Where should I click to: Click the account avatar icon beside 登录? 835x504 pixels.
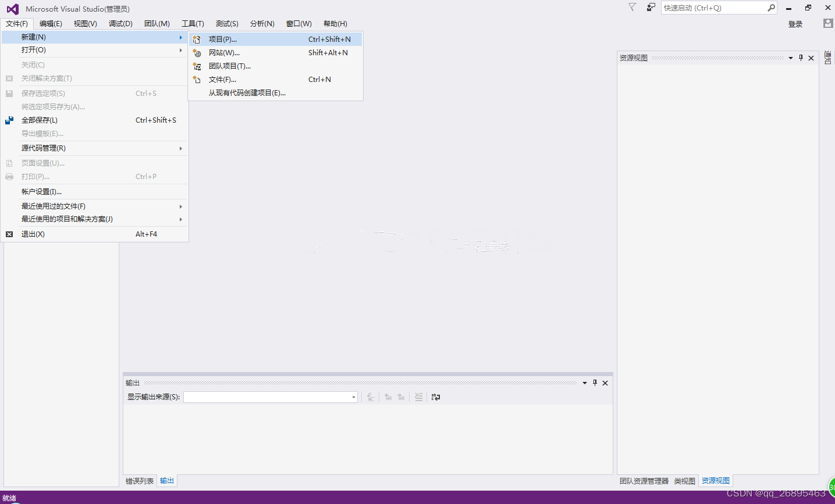pyautogui.click(x=828, y=23)
